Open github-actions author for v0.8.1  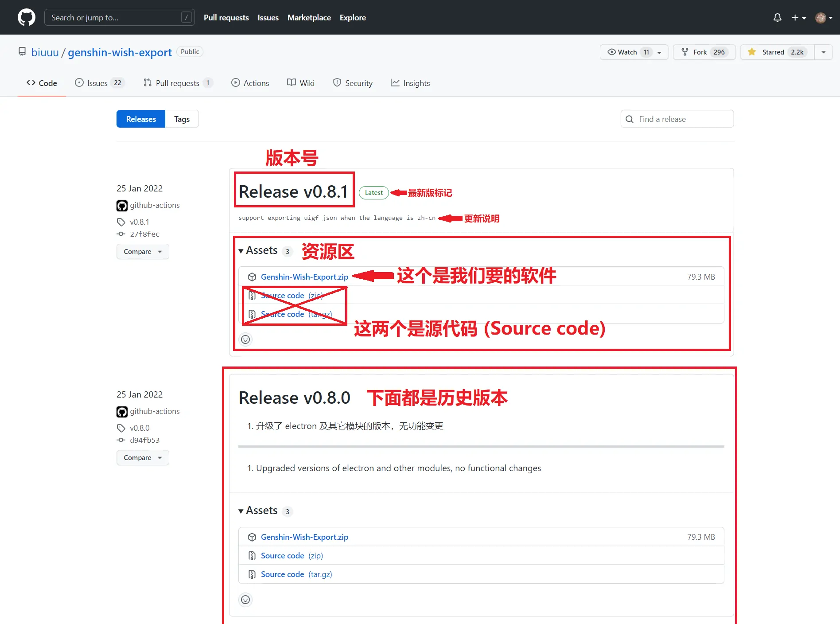[155, 205]
